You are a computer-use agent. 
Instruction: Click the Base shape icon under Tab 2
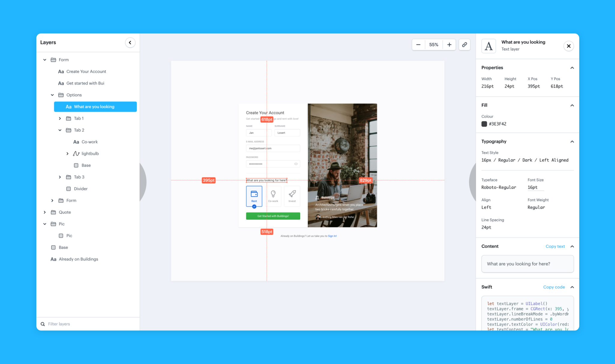coord(76,165)
